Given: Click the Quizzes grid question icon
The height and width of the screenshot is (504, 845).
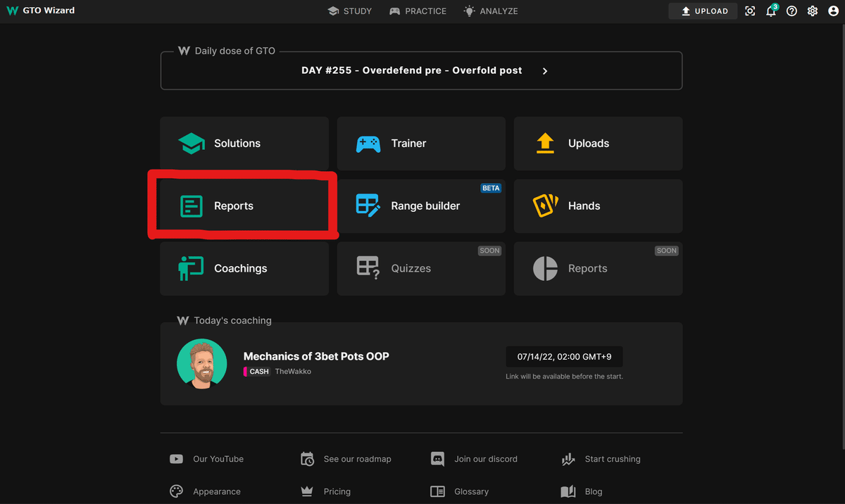Looking at the screenshot, I should (368, 268).
